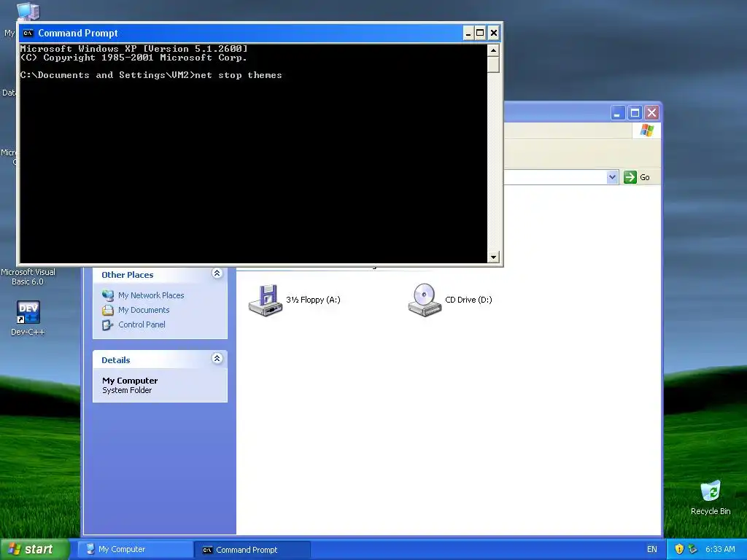Screen dimensions: 747x560
Task: Click the Windows flag logo in My Computer
Action: tap(647, 130)
